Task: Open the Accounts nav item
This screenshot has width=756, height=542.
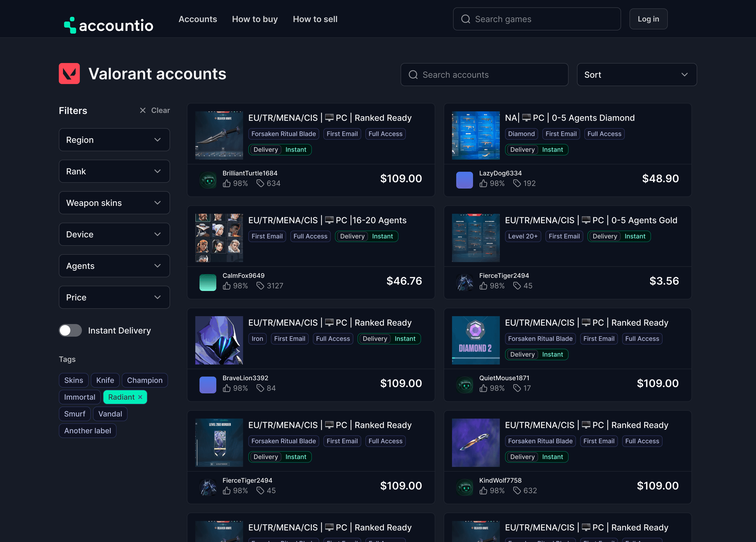Action: [x=198, y=19]
